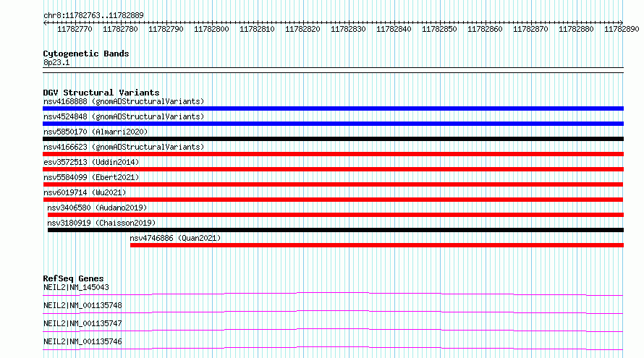Viewport: 644px width, 358px height.
Task: Click the red bar for nsv5584099
Action: (333, 184)
